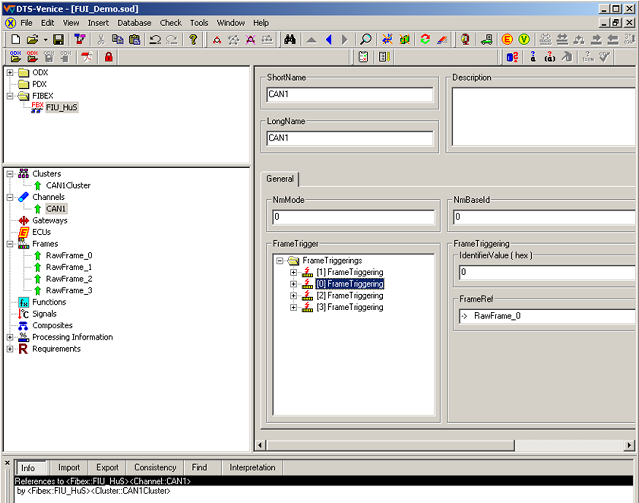Click the PDF export icon
The image size is (639, 503).
point(86,57)
